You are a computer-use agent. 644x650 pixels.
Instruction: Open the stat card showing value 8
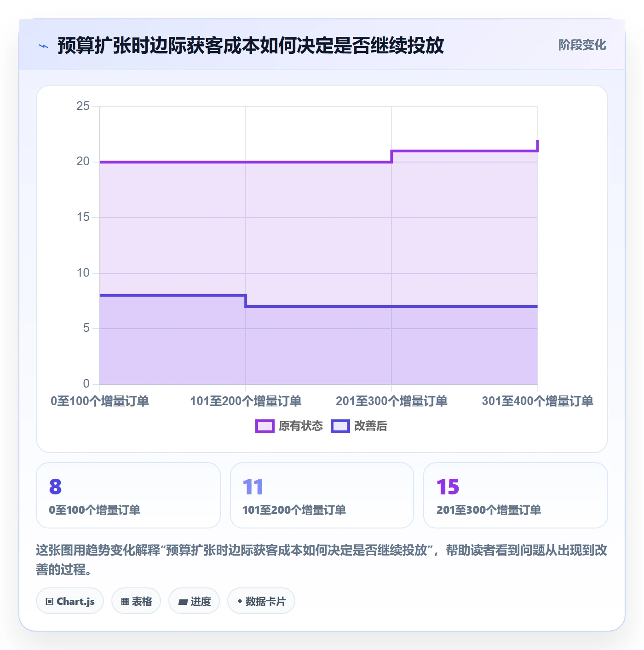pyautogui.click(x=128, y=495)
